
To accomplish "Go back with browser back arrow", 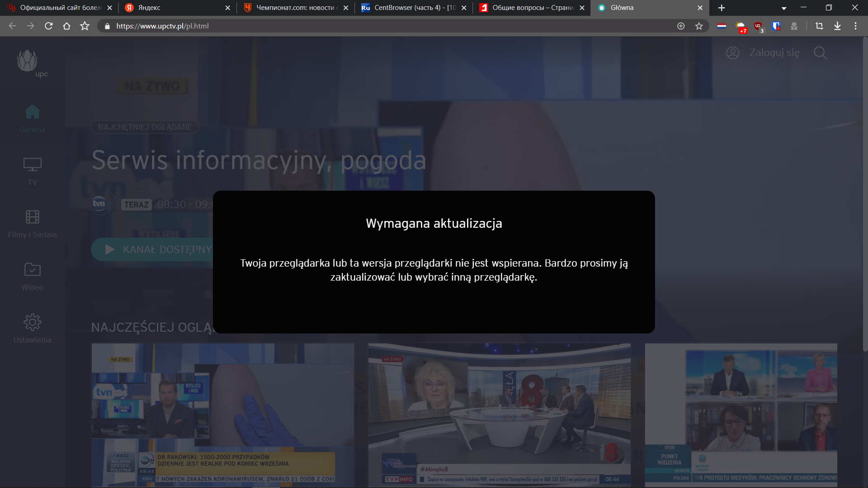I will click(12, 26).
